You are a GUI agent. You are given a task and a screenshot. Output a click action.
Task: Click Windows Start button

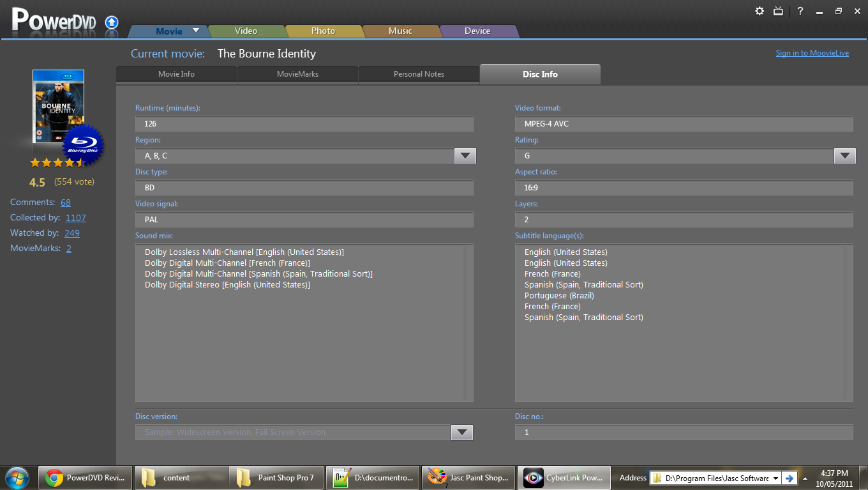click(17, 477)
